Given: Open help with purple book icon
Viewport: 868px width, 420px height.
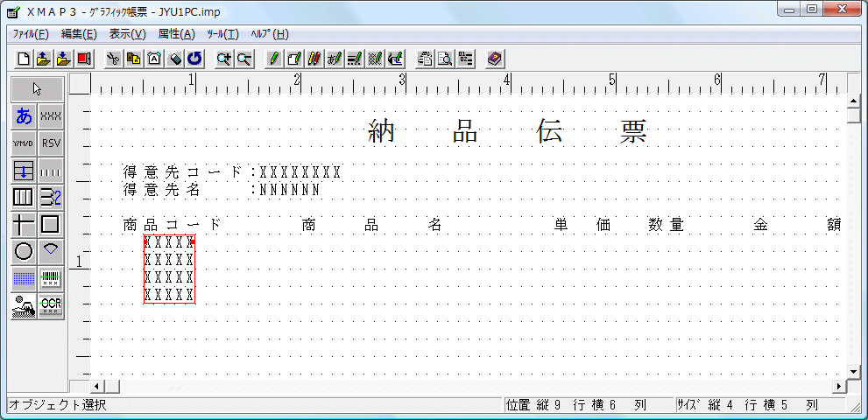Looking at the screenshot, I should (494, 58).
